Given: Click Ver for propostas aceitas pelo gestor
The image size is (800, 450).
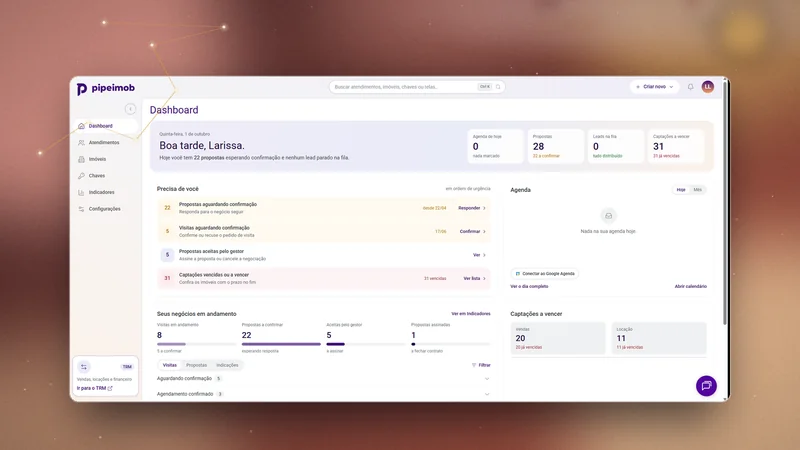Looking at the screenshot, I should pyautogui.click(x=479, y=255).
